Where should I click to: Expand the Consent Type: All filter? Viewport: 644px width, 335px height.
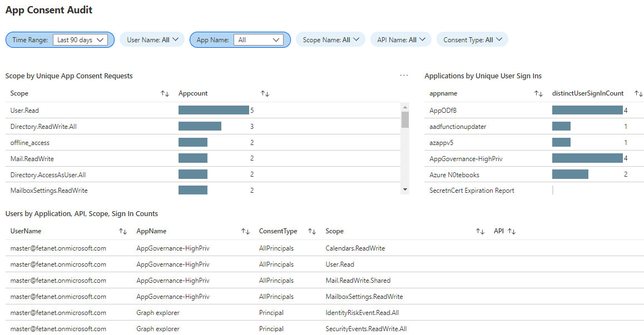[x=472, y=39]
